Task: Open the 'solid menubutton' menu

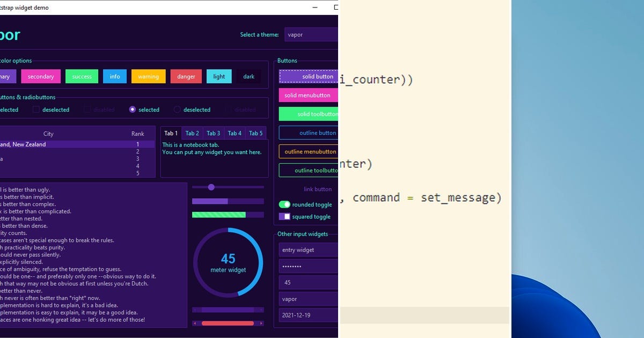Action: point(308,95)
